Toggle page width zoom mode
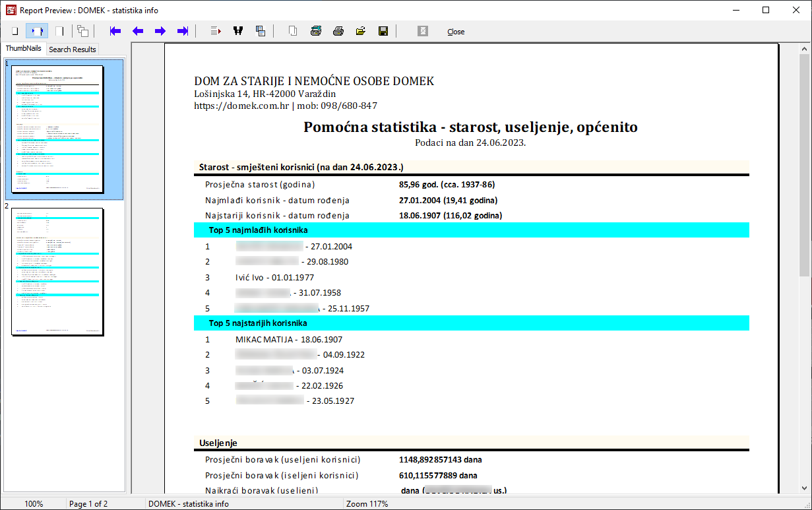 pyautogui.click(x=37, y=31)
